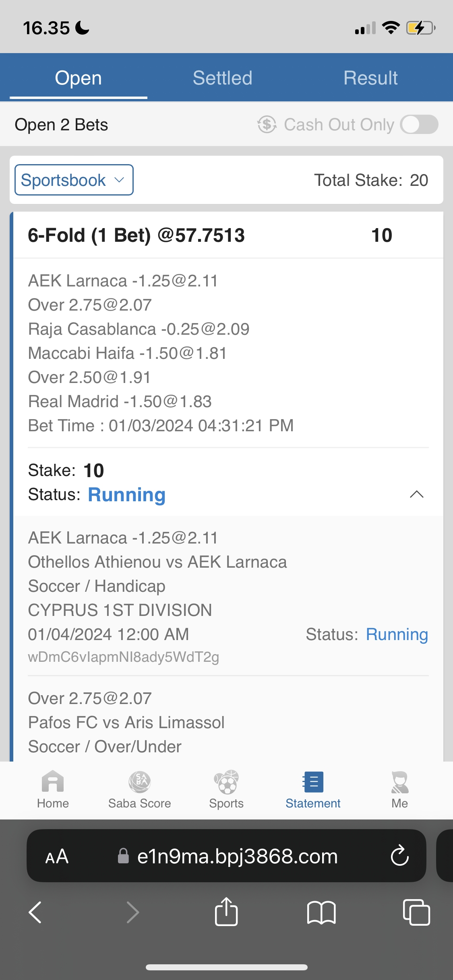Tap the e1n9ma.bpj3868.com address field
Viewport: 453px width, 980px height.
237,856
